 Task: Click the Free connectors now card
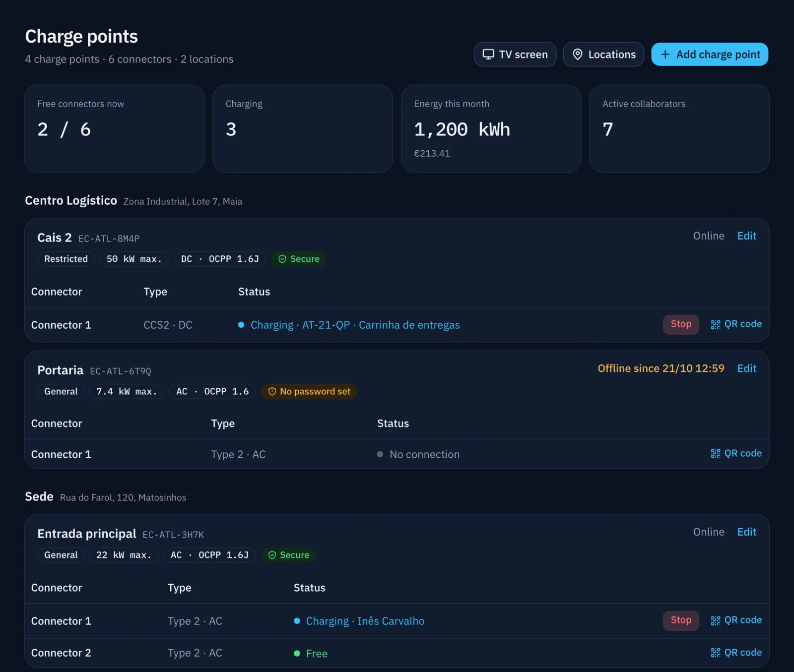[x=115, y=129]
